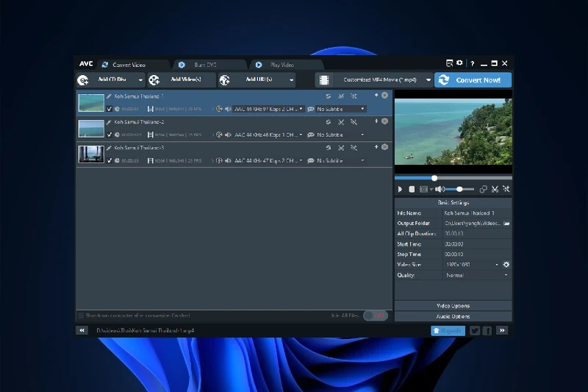Viewport: 588px width, 392px height.
Task: Browse output folder with the folder icon
Action: [x=506, y=223]
